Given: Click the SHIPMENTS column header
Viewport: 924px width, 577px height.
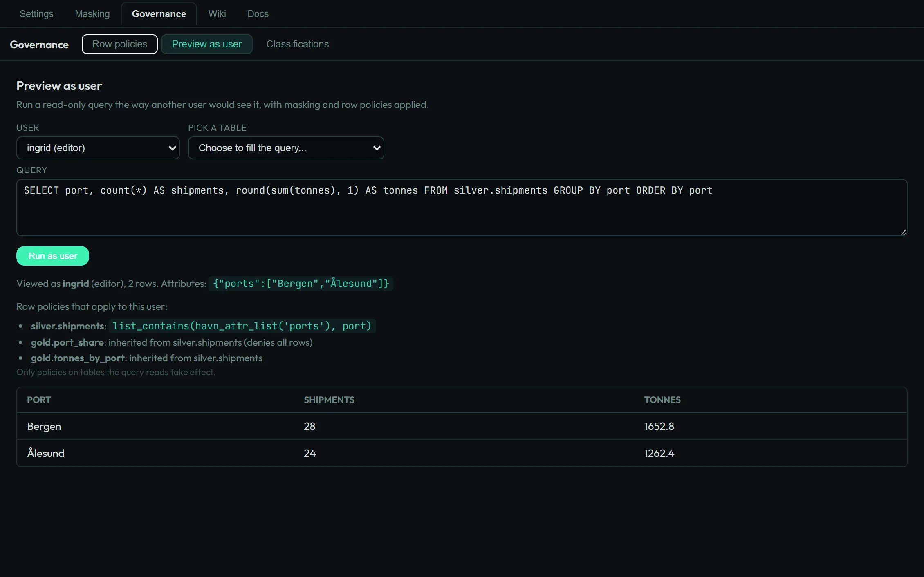Looking at the screenshot, I should tap(329, 400).
